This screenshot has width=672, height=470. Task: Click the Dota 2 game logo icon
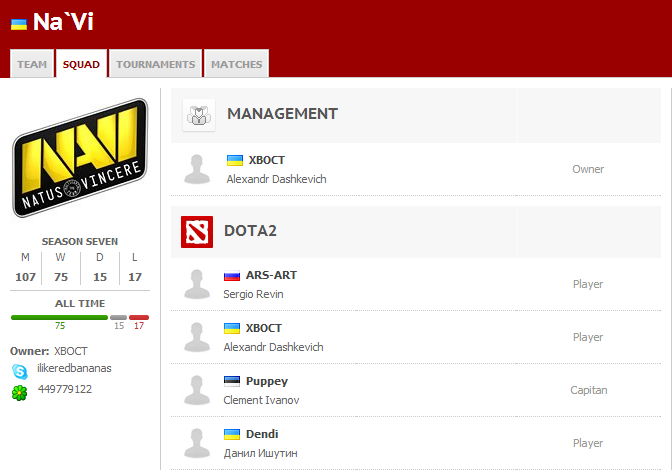pyautogui.click(x=197, y=232)
